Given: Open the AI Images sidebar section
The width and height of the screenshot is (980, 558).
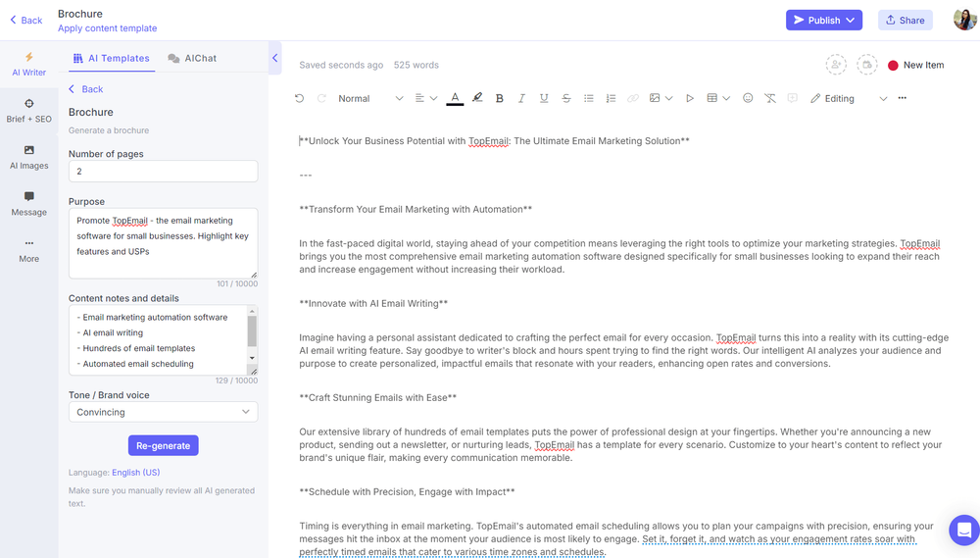Looking at the screenshot, I should pyautogui.click(x=28, y=158).
